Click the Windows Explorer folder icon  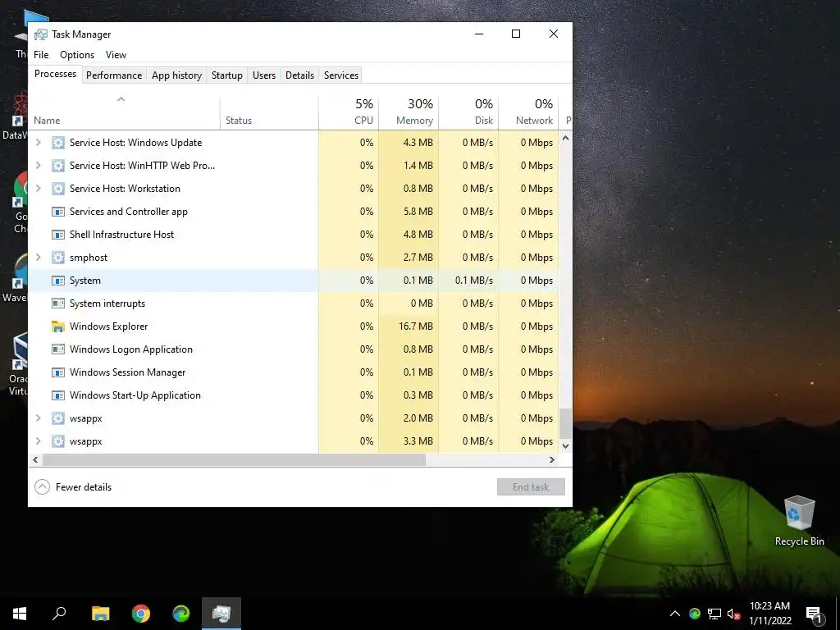tap(58, 326)
